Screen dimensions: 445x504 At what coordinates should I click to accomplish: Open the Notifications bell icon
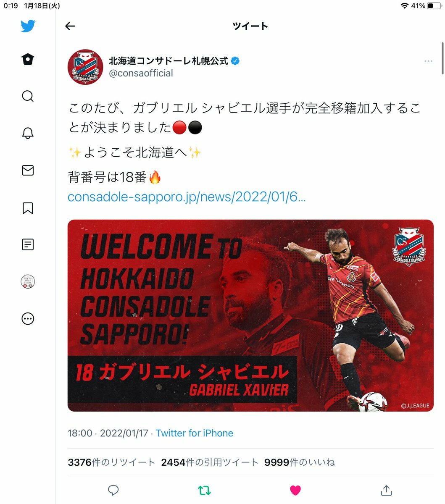pyautogui.click(x=28, y=133)
